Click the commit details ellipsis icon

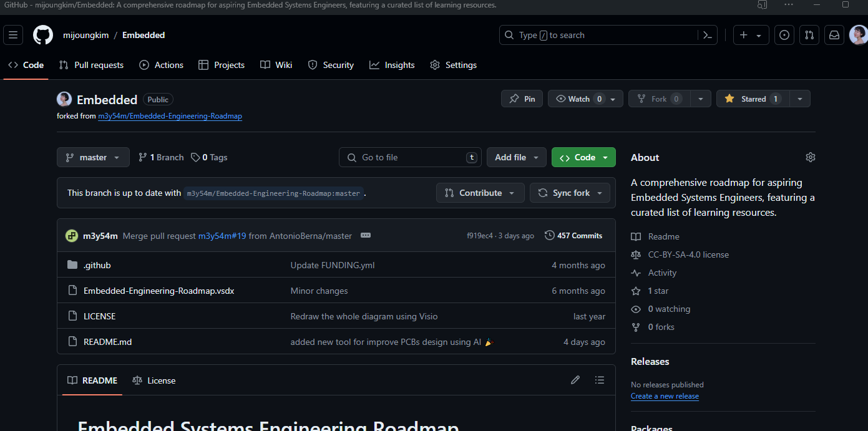click(366, 235)
